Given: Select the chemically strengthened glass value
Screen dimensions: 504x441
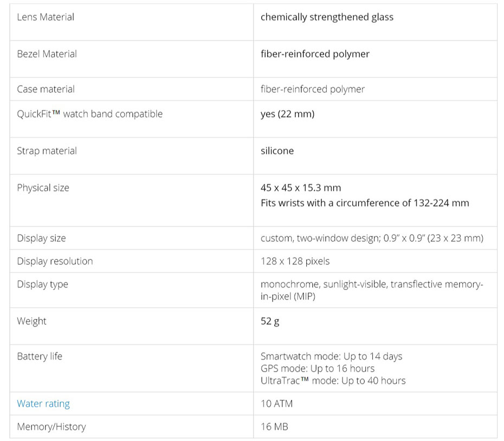Looking at the screenshot, I should (x=327, y=17).
